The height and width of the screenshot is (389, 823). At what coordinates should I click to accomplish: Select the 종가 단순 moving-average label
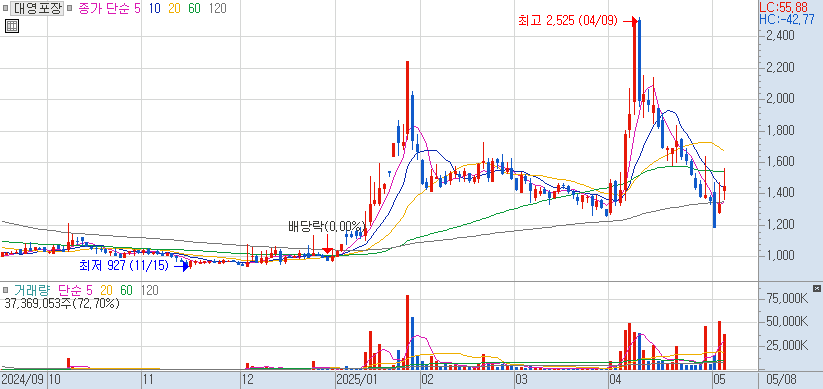pyautogui.click(x=104, y=8)
